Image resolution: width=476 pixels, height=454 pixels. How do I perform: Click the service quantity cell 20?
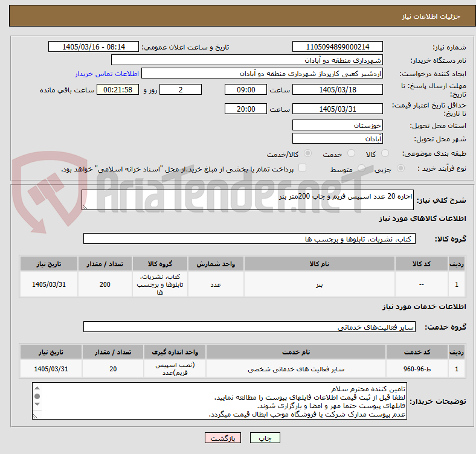click(x=112, y=369)
